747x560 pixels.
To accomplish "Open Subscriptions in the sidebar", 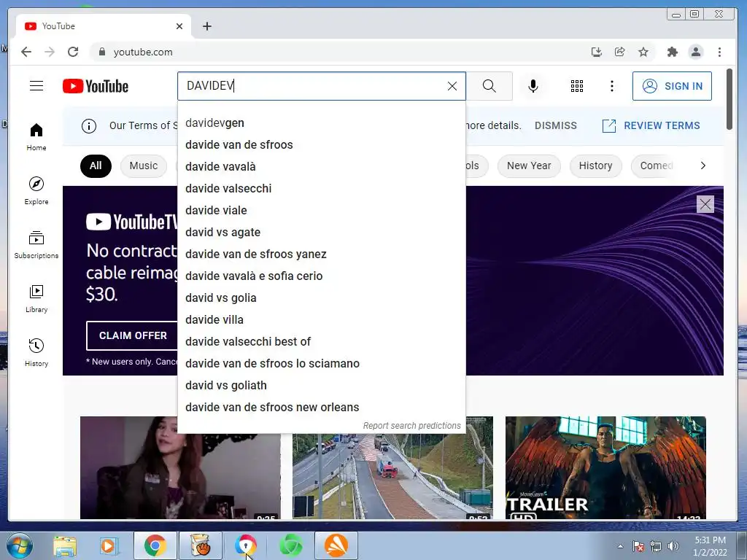I will [36, 245].
